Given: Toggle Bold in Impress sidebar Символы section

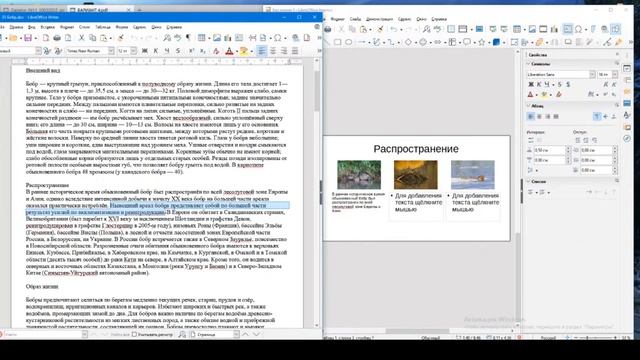Looking at the screenshot, I should (x=531, y=84).
